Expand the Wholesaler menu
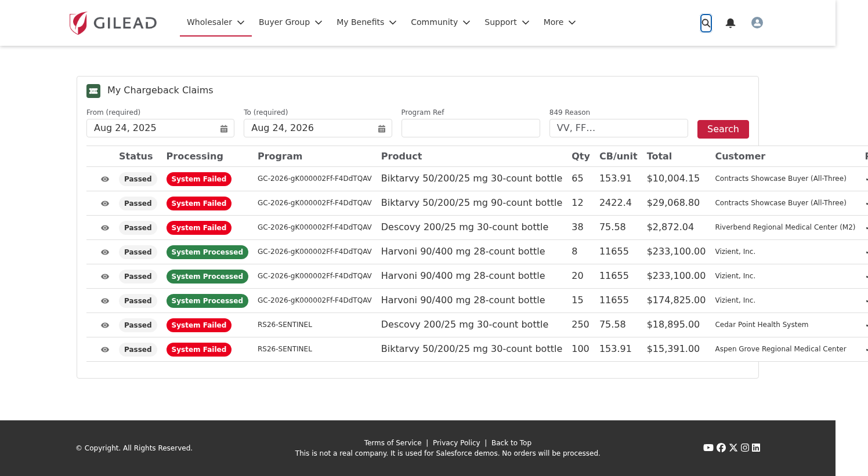The width and height of the screenshot is (868, 476). pyautogui.click(x=216, y=23)
